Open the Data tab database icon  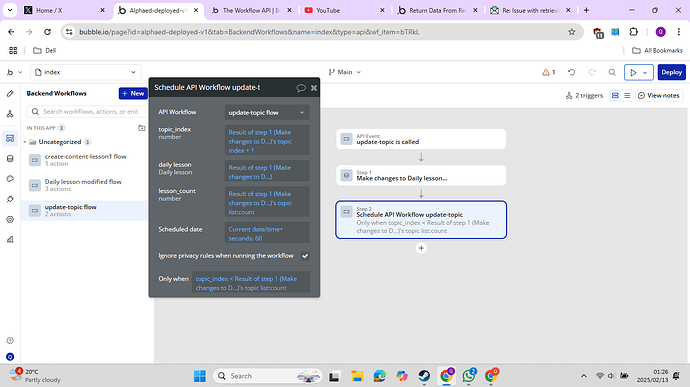(x=10, y=158)
